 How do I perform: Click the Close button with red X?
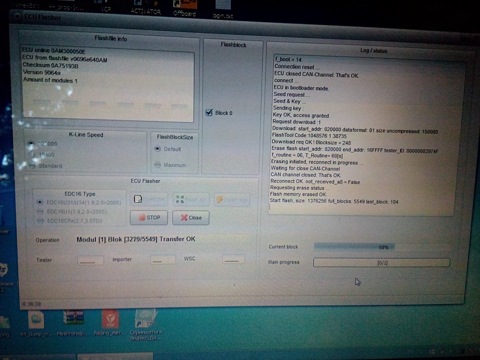click(191, 218)
